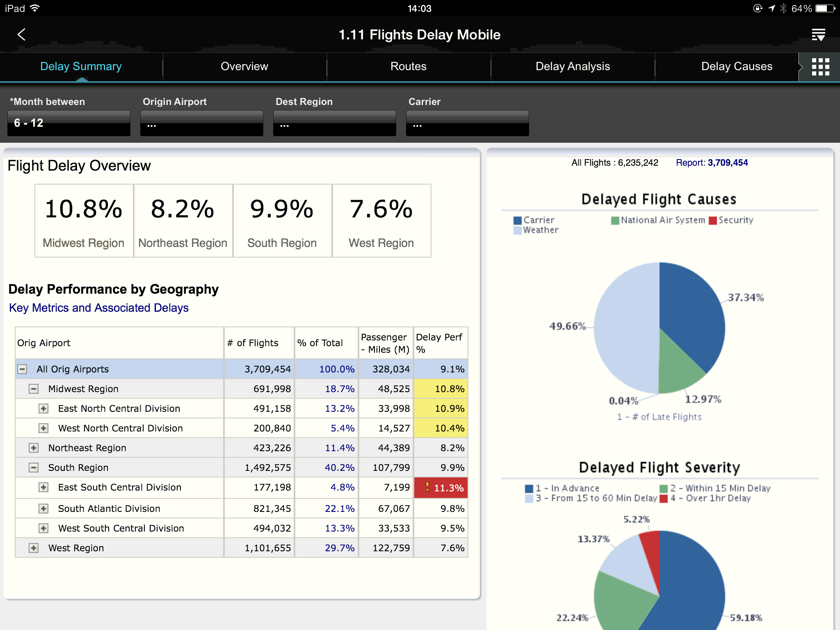Switch to the Routes tab
This screenshot has width=840, height=630.
point(408,66)
